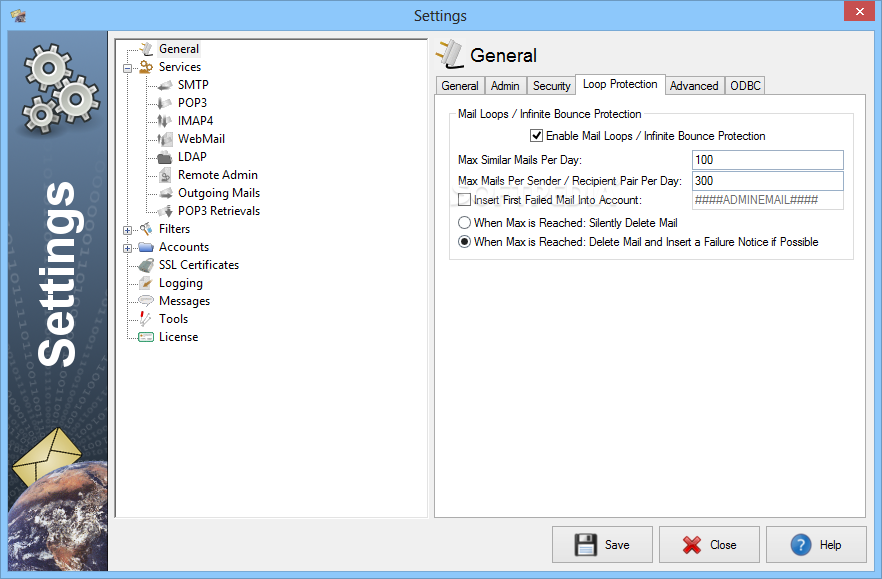Click the POP3 service icon
This screenshot has width=882, height=579.
click(x=165, y=103)
